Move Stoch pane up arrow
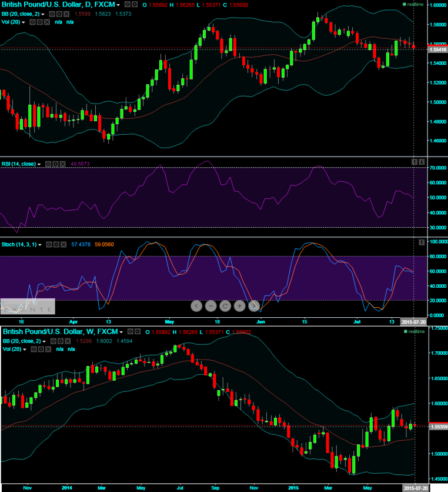The width and height of the screenshot is (448, 492). [422, 242]
